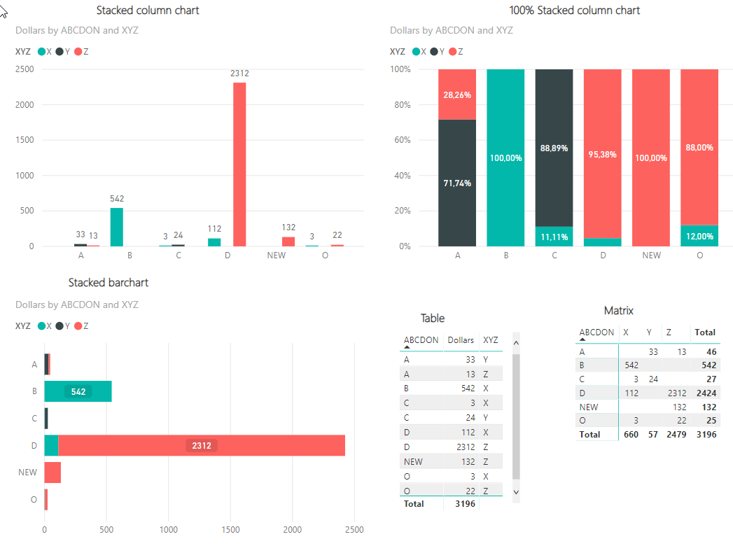Click the Y legend marker in Stacked column chart
Image resolution: width=733 pixels, height=560 pixels.
click(x=60, y=51)
